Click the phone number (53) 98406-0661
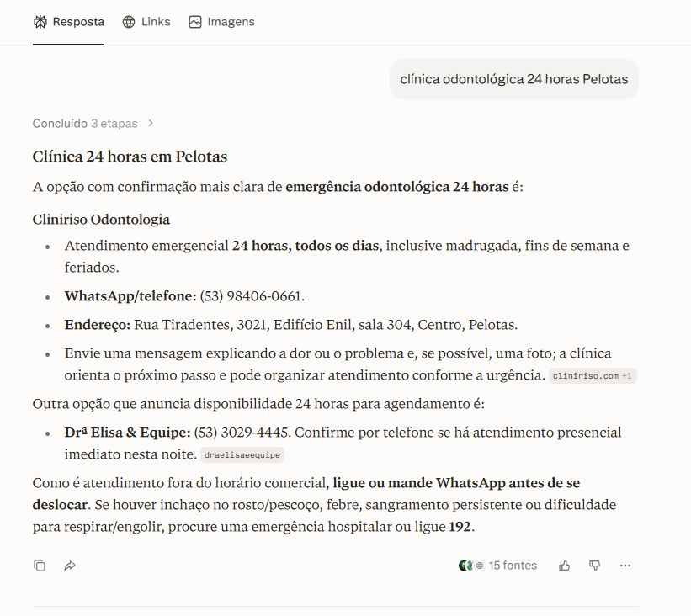 pyautogui.click(x=252, y=296)
